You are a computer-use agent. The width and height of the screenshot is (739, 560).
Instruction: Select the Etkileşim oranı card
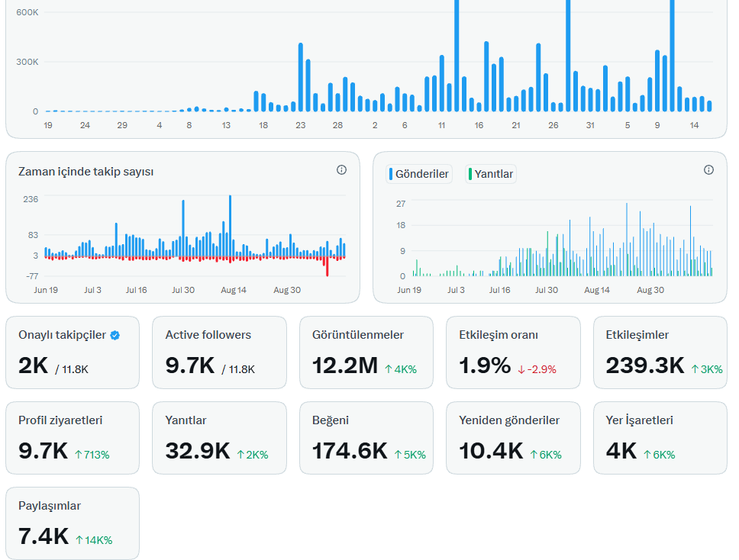pos(513,352)
